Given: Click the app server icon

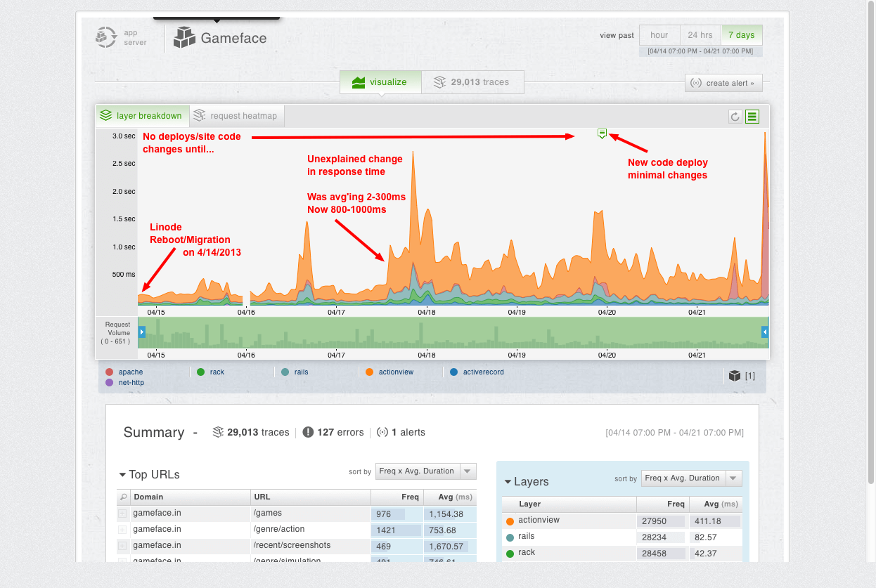Looking at the screenshot, I should 106,37.
